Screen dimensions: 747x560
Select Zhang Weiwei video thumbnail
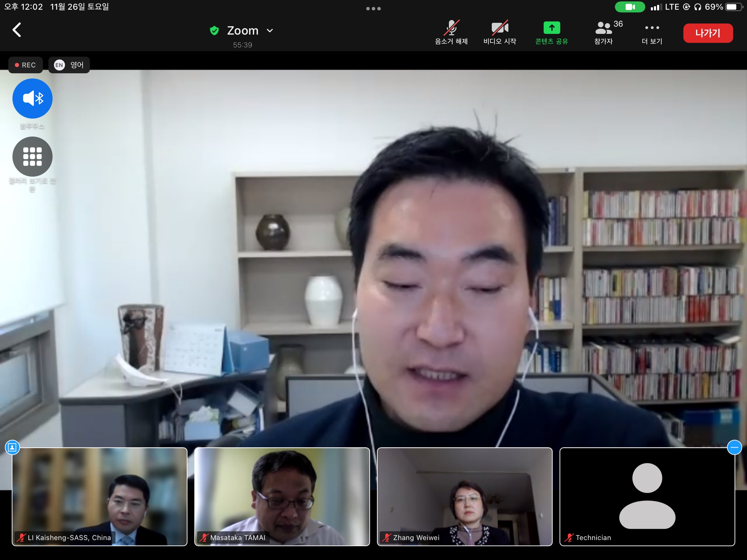(464, 496)
